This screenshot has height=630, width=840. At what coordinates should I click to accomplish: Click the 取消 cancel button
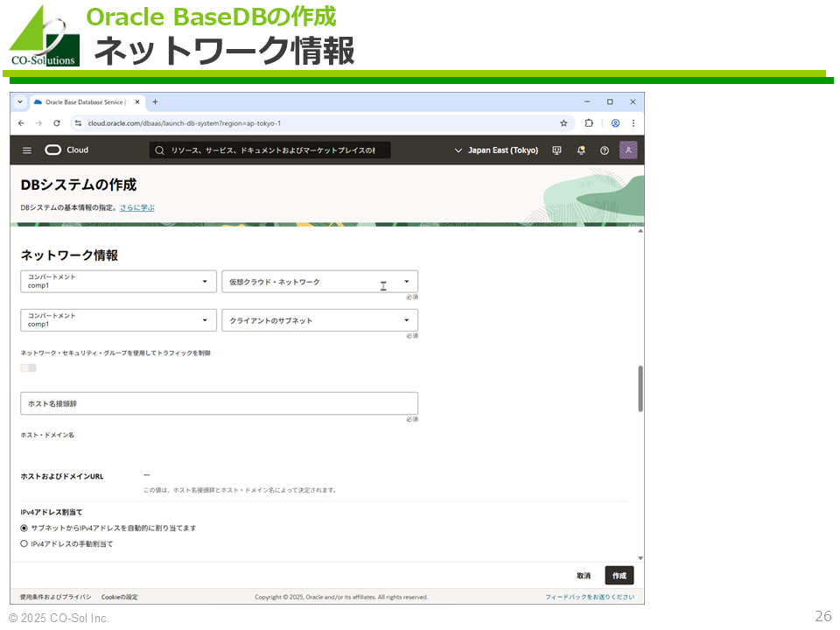(x=584, y=576)
